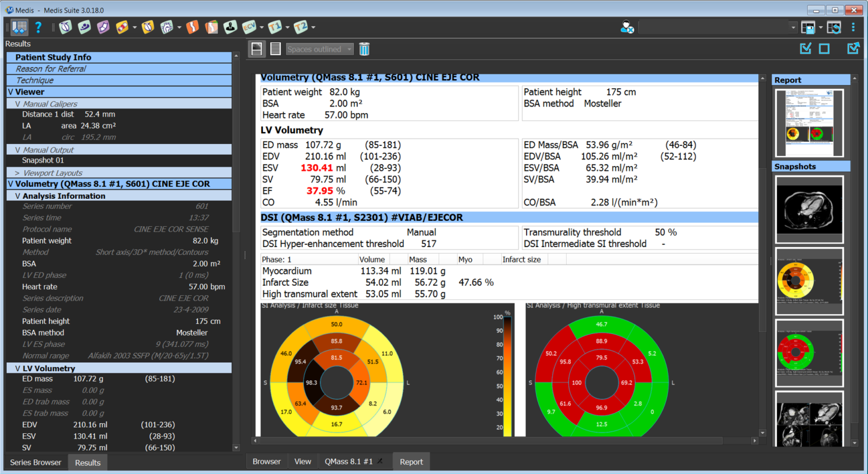The width and height of the screenshot is (868, 474).
Task: Click the blue check-all checkbox icon
Action: click(x=806, y=49)
